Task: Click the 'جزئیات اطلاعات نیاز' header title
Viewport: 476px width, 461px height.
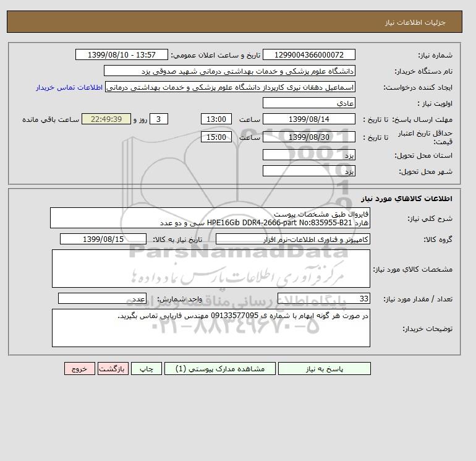Action: 415,22
